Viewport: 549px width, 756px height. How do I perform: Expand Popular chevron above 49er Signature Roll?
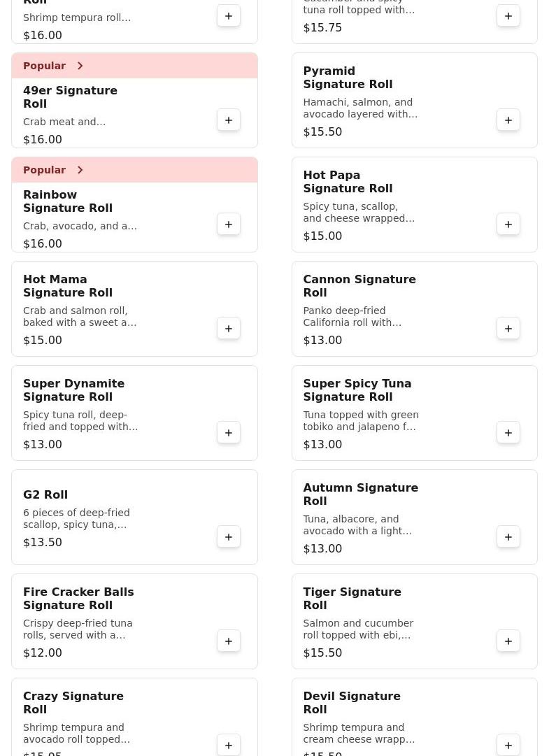coord(80,66)
